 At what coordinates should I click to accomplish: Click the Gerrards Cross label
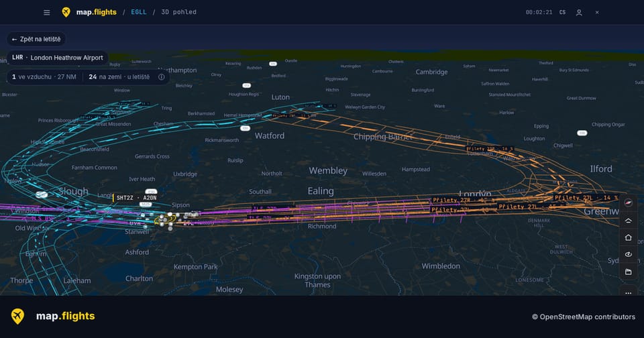coord(152,156)
